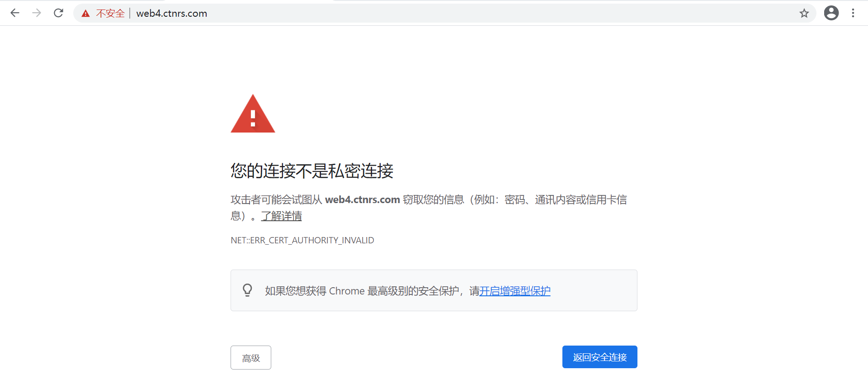
Task: Bookmark this page with the star icon
Action: [804, 13]
